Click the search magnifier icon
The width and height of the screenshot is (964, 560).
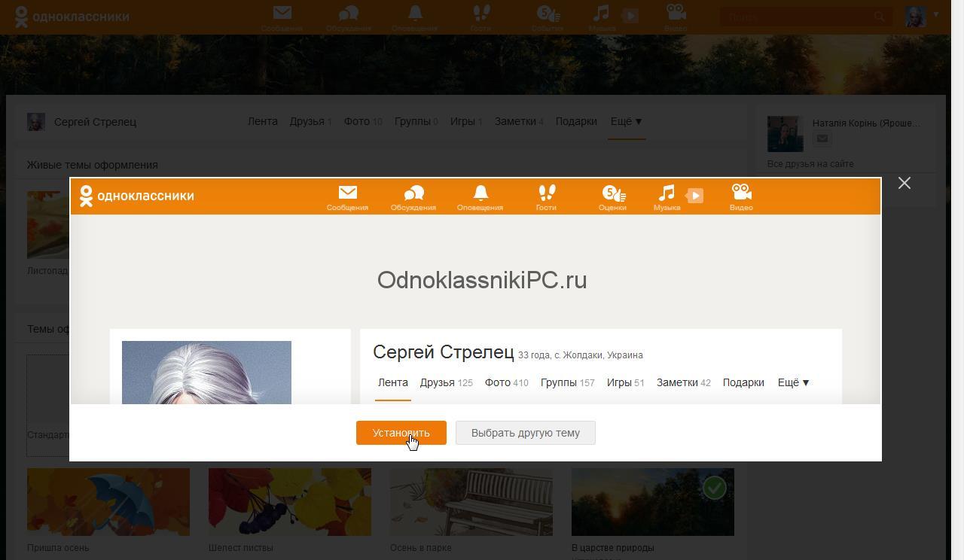879,17
